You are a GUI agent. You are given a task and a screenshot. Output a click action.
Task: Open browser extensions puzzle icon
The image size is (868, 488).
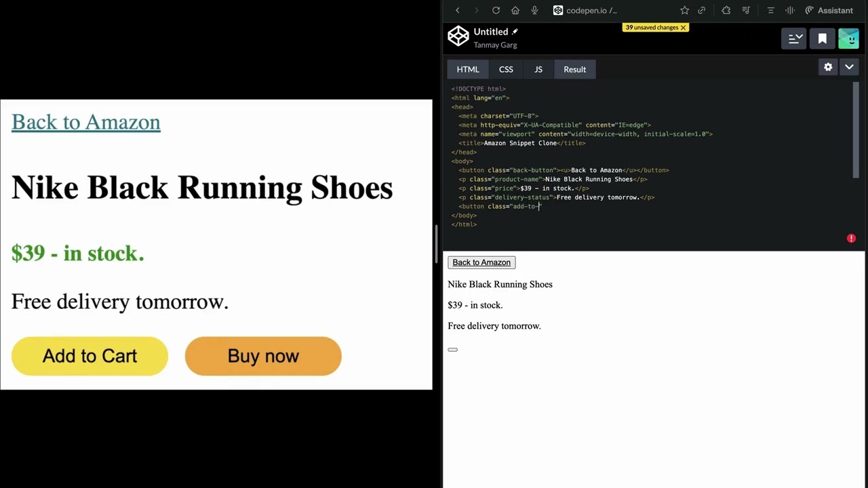pos(726,10)
